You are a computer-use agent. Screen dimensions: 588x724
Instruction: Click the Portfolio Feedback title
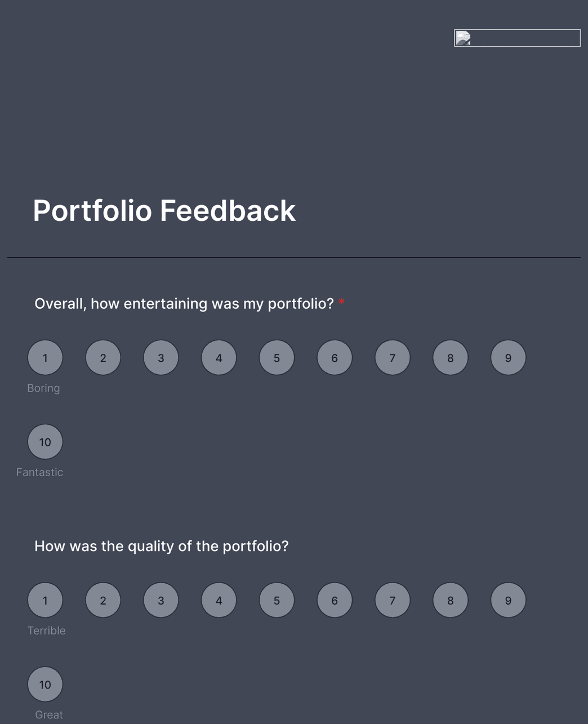tap(164, 211)
